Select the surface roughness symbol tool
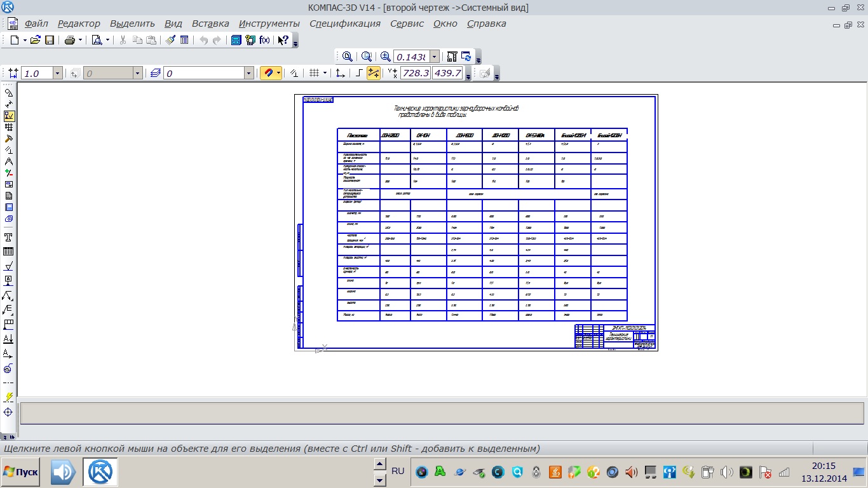The image size is (868, 488). (x=9, y=266)
